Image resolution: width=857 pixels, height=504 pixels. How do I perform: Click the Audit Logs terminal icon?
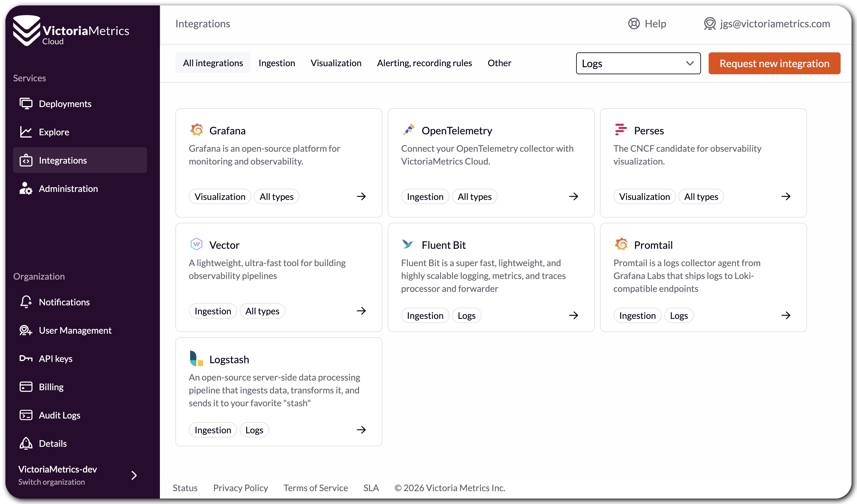[26, 415]
